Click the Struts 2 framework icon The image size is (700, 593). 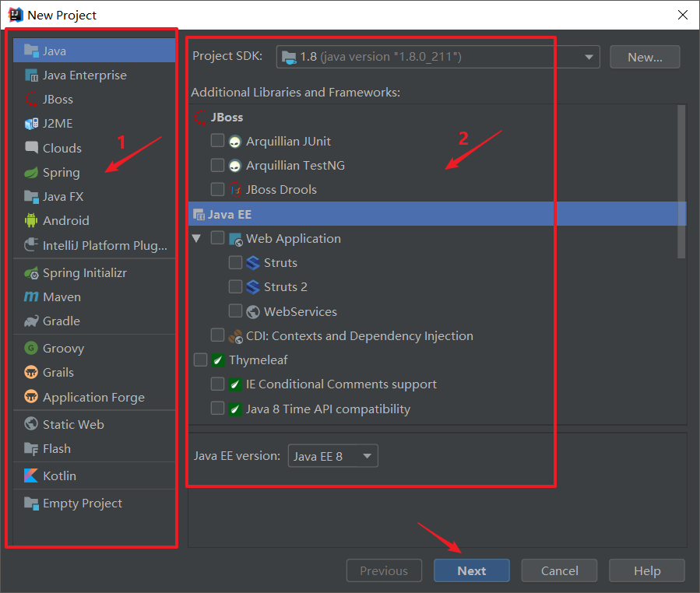click(x=253, y=287)
